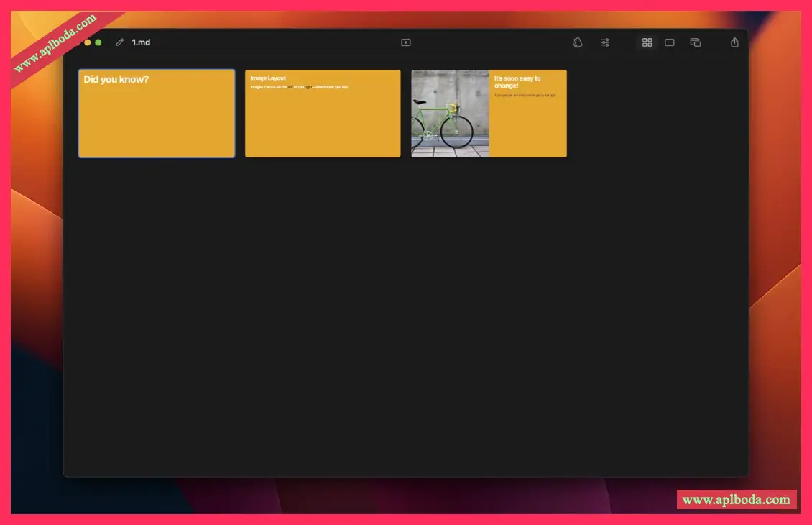Viewport: 812px width, 525px height.
Task: Click the bicycle photo in third slide
Action: (x=450, y=114)
